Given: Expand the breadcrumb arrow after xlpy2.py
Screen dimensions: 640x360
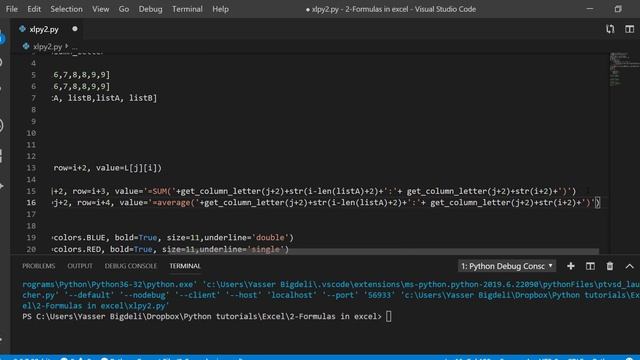Looking at the screenshot, I should [x=67, y=46].
